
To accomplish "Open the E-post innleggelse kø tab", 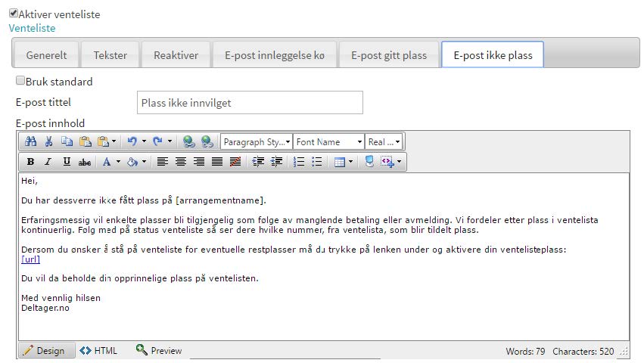I will 275,55.
